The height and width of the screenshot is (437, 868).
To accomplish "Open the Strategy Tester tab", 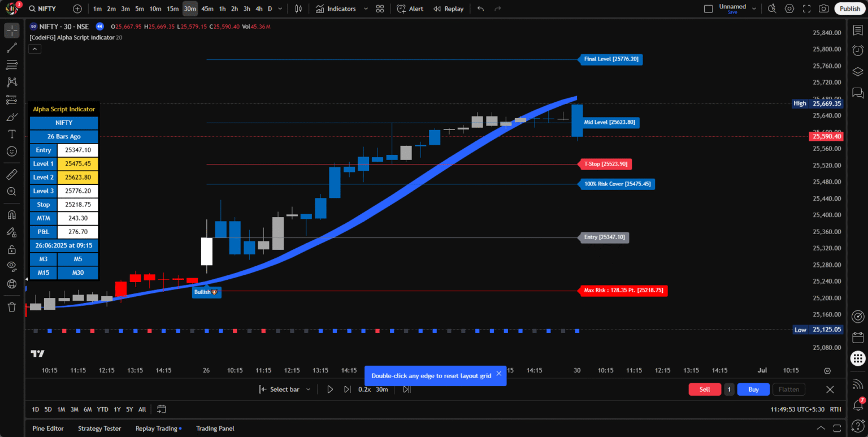I will (x=99, y=429).
